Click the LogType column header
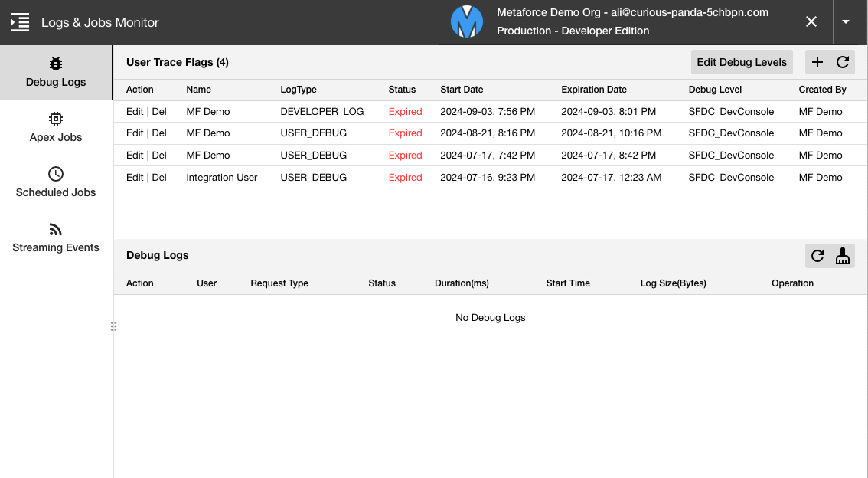This screenshot has width=868, height=478. pos(299,90)
